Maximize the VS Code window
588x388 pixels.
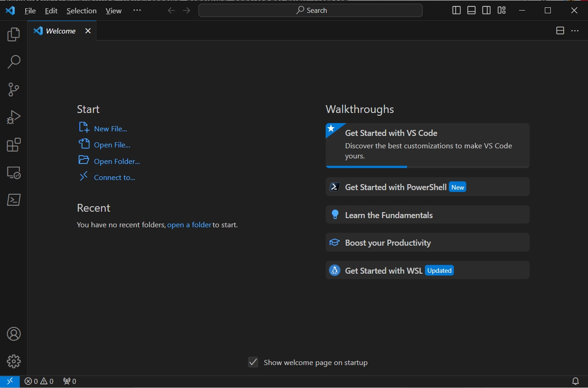point(548,10)
